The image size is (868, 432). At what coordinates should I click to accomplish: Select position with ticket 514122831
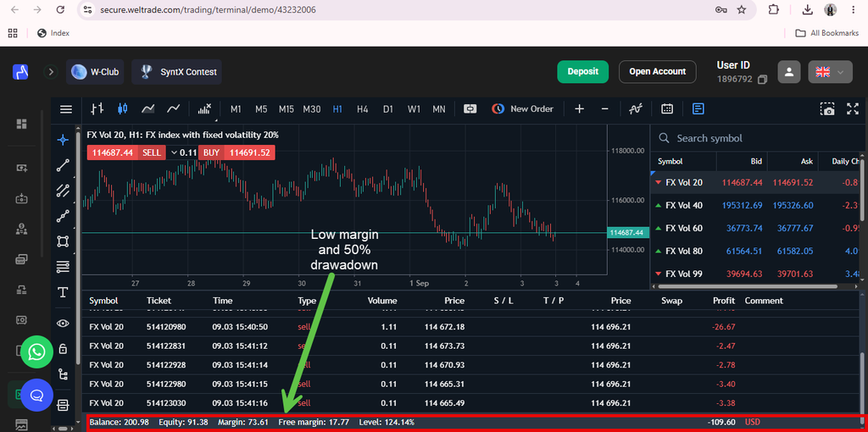point(472,346)
